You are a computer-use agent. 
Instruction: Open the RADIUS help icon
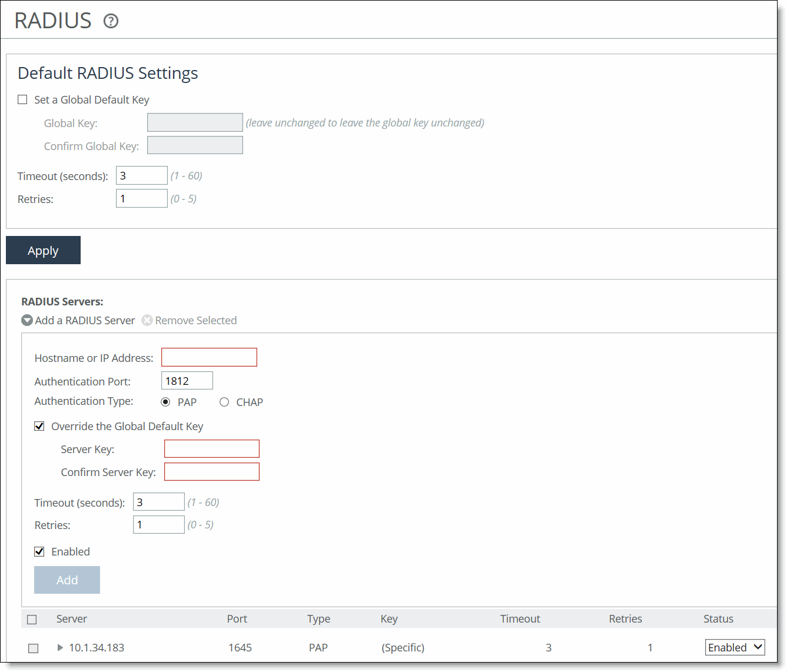[111, 21]
